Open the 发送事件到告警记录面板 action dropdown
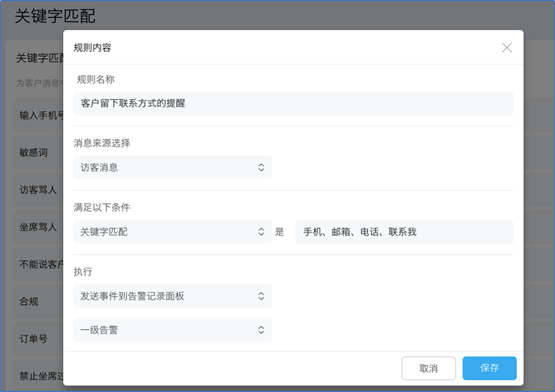 pyautogui.click(x=172, y=296)
